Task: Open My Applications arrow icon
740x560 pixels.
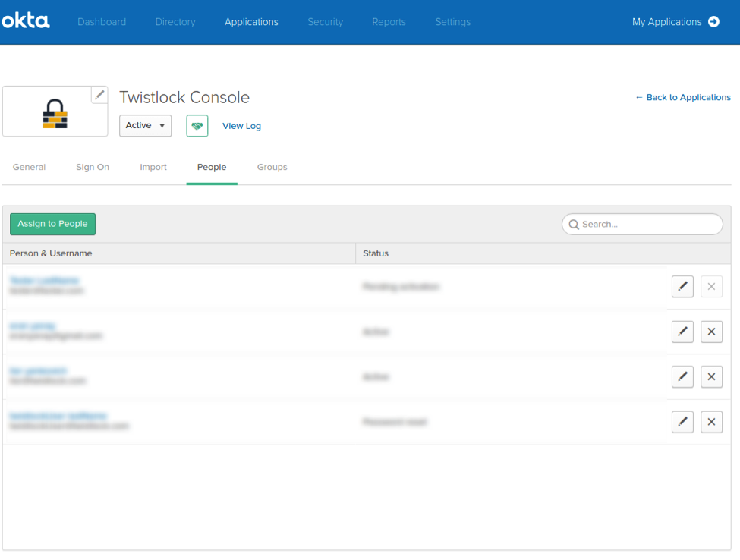Action: click(x=713, y=22)
